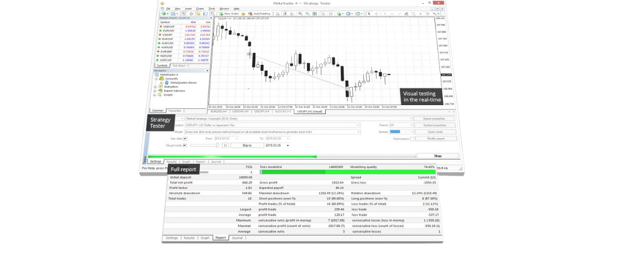Select the text label A tool
This screenshot has height=257, width=644.
pyautogui.click(x=420, y=14)
